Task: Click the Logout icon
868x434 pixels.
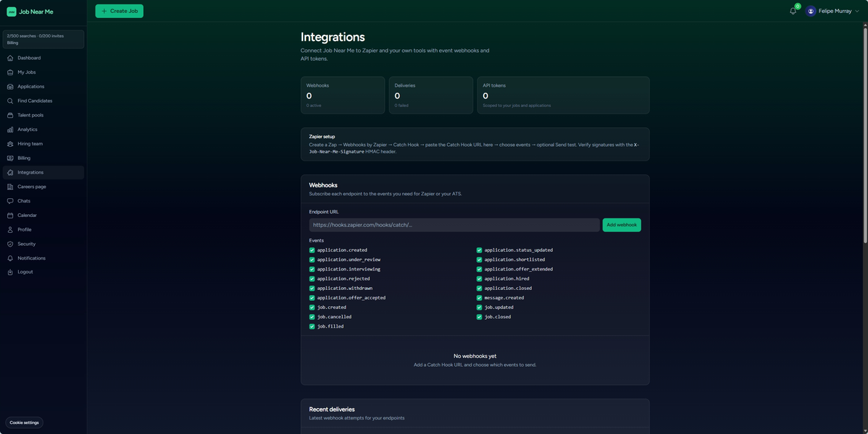Action: click(10, 272)
